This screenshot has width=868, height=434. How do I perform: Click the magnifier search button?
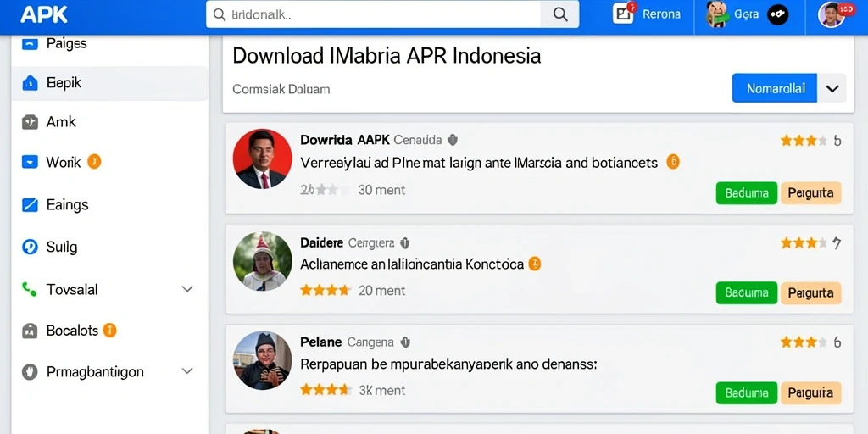click(560, 14)
